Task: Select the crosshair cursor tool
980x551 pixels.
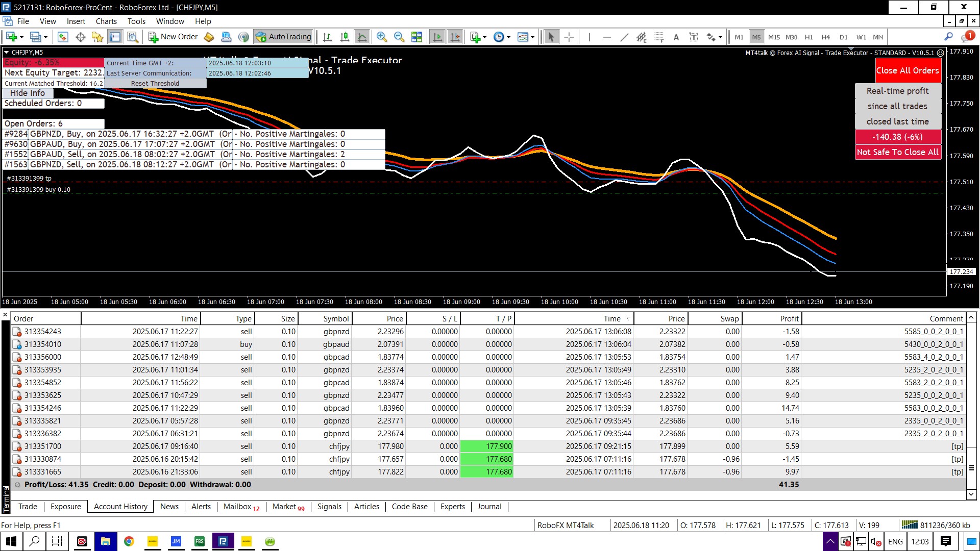Action: click(569, 37)
